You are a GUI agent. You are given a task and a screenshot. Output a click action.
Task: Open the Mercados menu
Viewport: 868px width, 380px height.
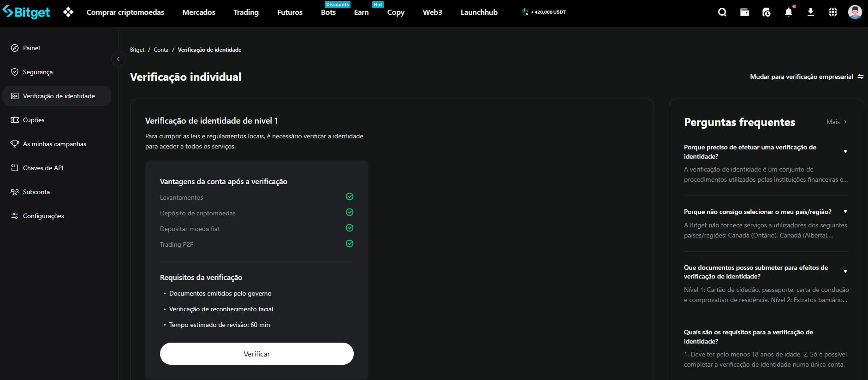click(x=199, y=12)
